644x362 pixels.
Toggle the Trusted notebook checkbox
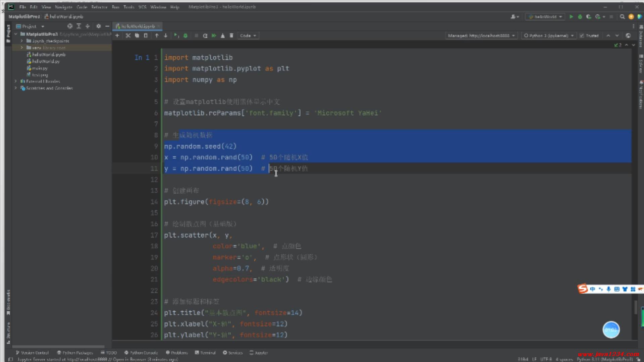pyautogui.click(x=582, y=36)
